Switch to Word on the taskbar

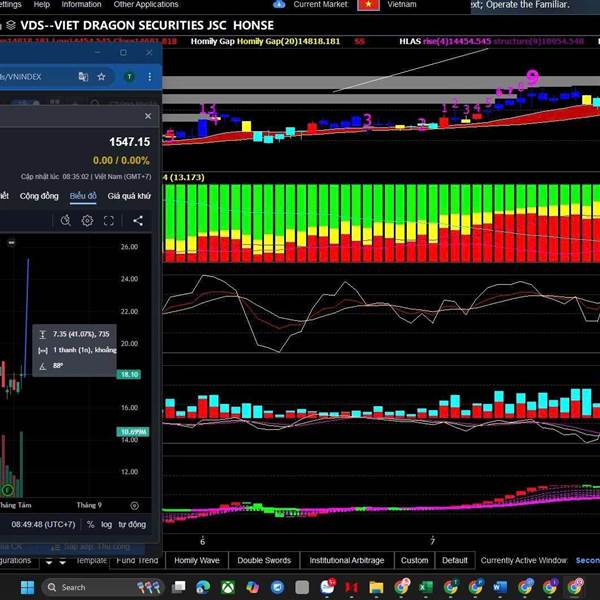pos(500,587)
